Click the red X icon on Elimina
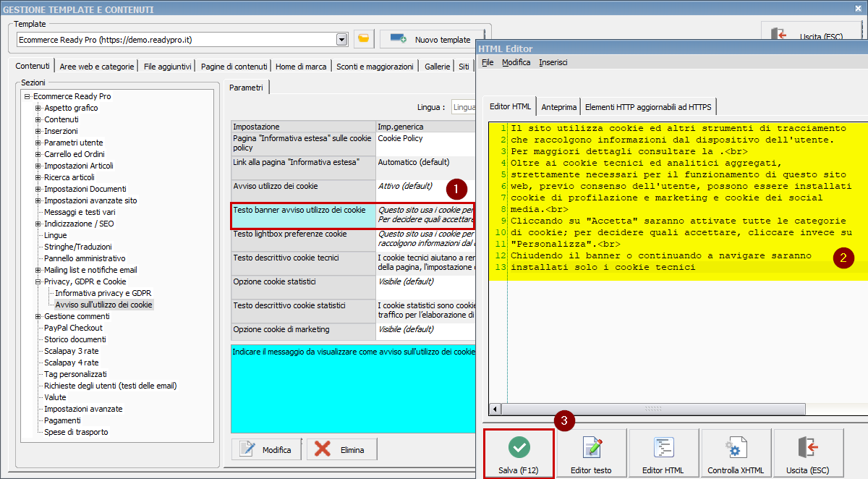 tap(323, 449)
